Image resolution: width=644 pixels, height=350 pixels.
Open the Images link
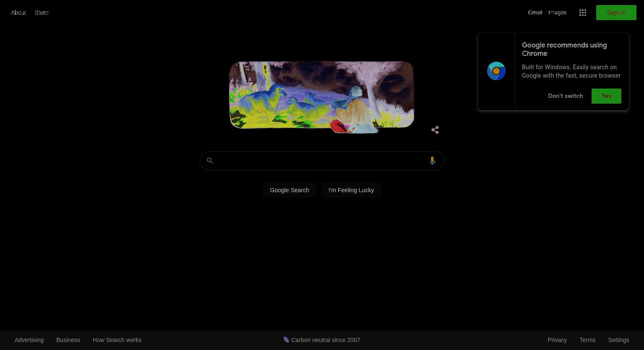tap(557, 13)
